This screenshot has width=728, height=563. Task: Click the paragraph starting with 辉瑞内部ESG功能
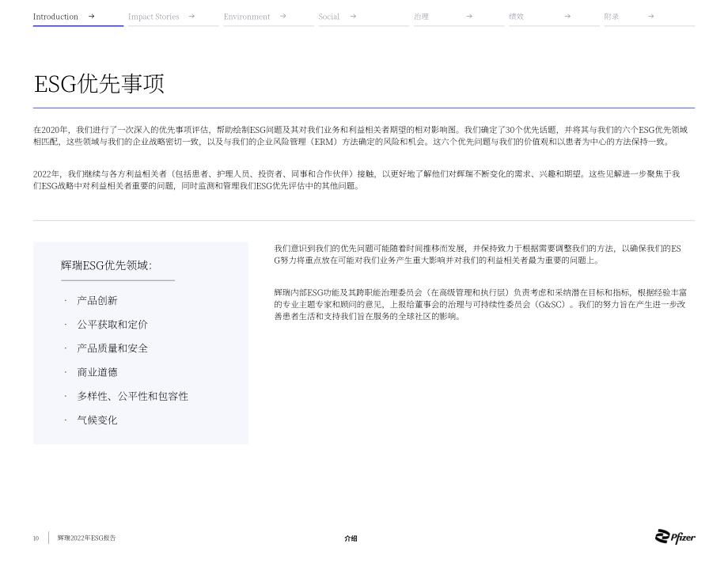point(480,304)
